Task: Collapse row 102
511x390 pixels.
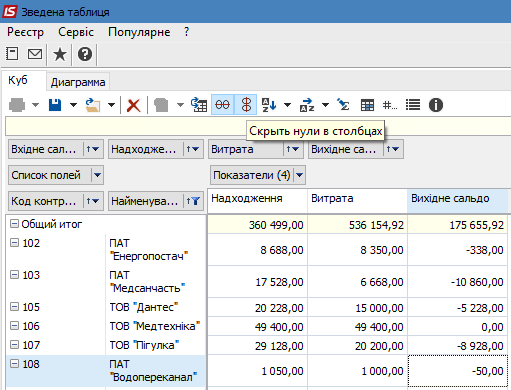Action: click(x=14, y=243)
